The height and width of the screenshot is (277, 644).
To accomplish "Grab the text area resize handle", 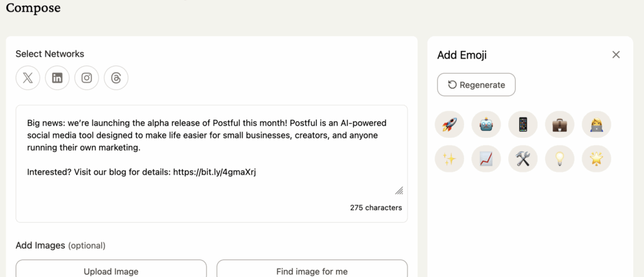I will coord(399,191).
